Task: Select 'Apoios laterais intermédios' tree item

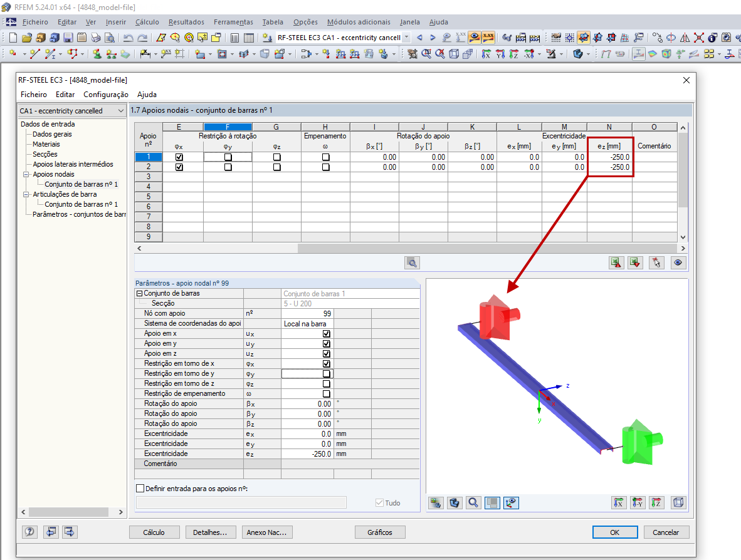Action: pyautogui.click(x=73, y=164)
